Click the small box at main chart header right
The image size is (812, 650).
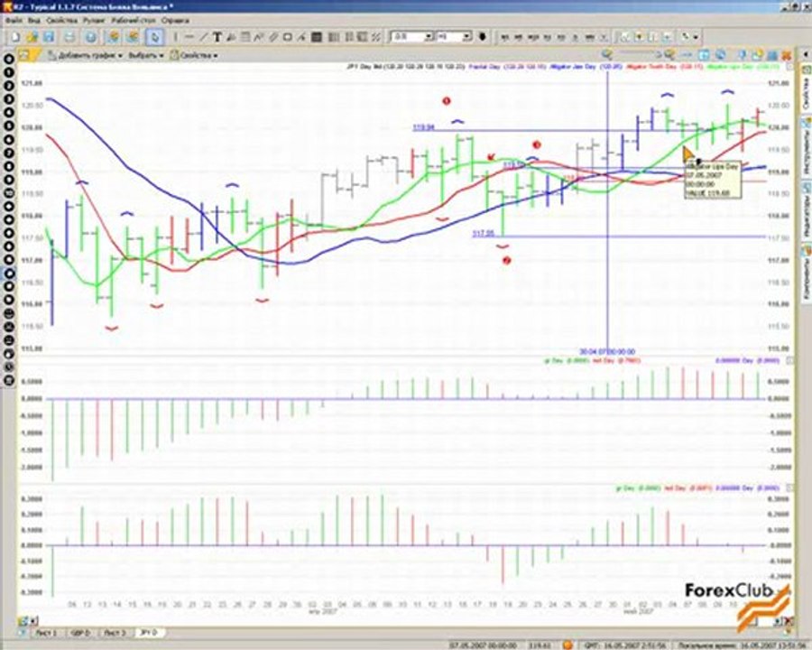click(x=789, y=66)
